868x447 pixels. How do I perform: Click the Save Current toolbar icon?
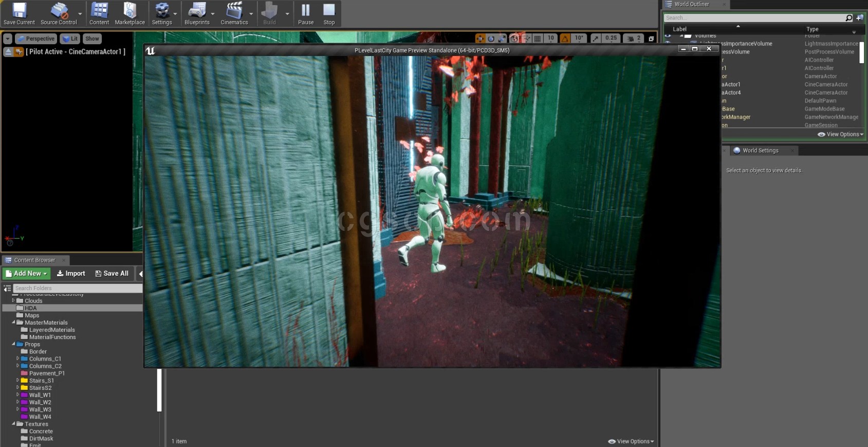pos(19,13)
